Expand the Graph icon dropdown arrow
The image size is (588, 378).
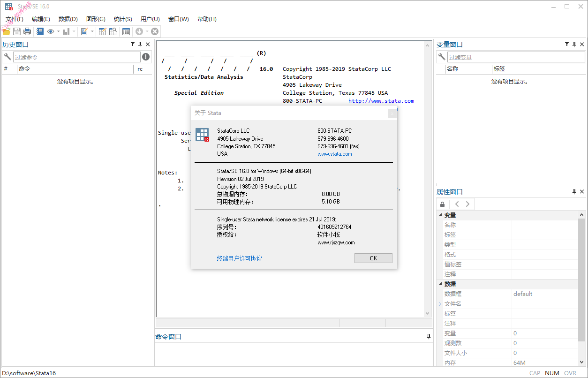click(74, 31)
